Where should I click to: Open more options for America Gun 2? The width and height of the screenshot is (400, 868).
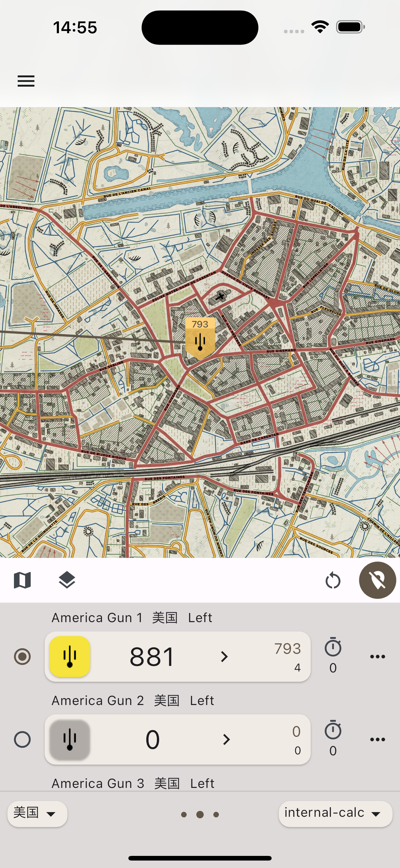377,739
